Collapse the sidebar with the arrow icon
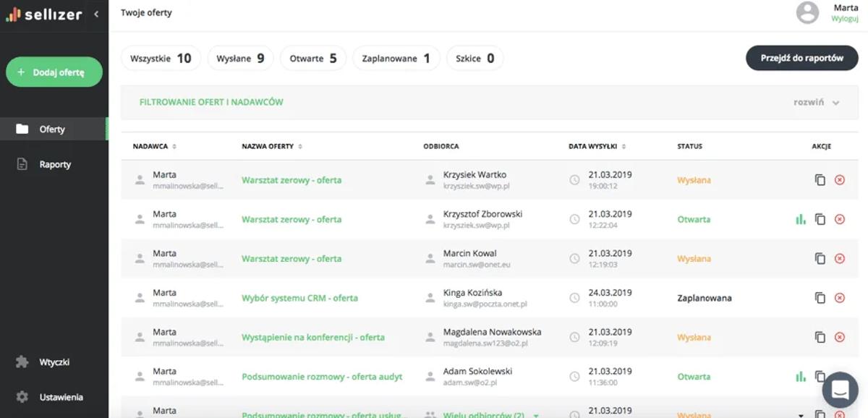This screenshot has height=418, width=868. [x=96, y=14]
